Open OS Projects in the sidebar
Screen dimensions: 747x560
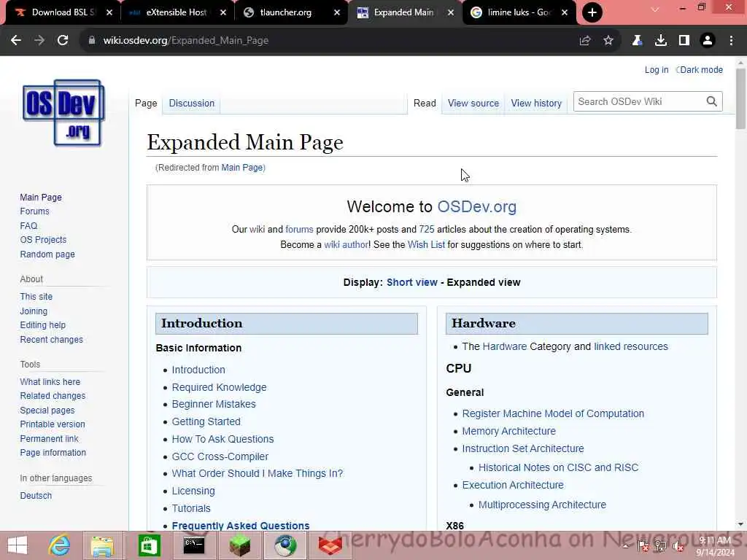pos(43,240)
